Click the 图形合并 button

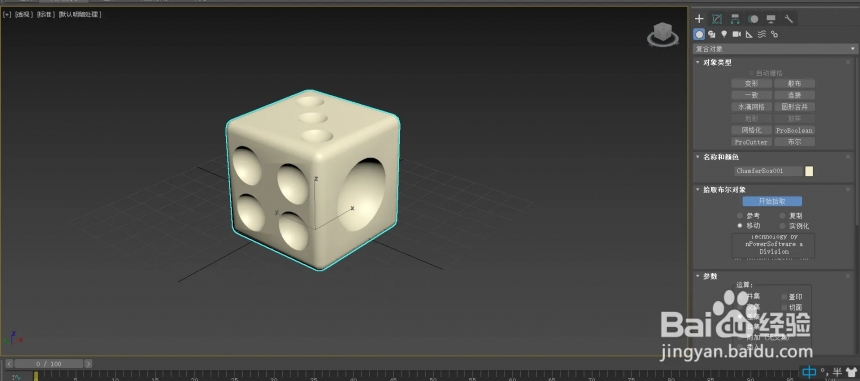click(x=794, y=107)
